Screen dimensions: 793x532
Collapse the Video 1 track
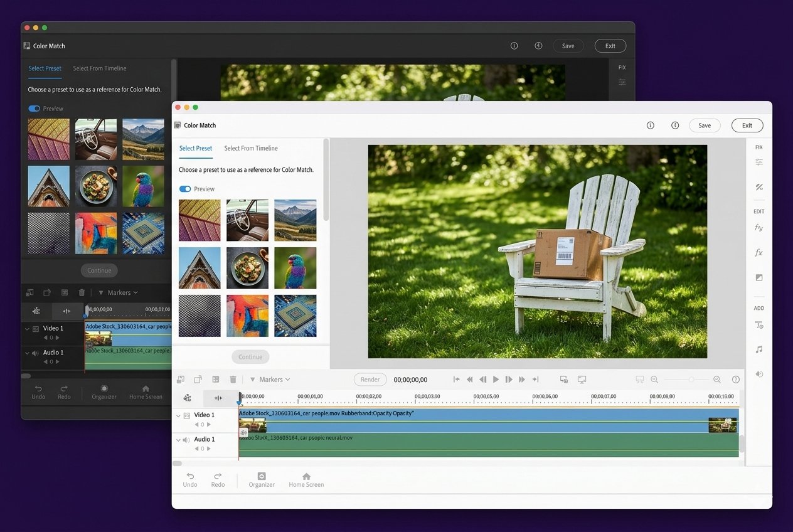(x=178, y=415)
